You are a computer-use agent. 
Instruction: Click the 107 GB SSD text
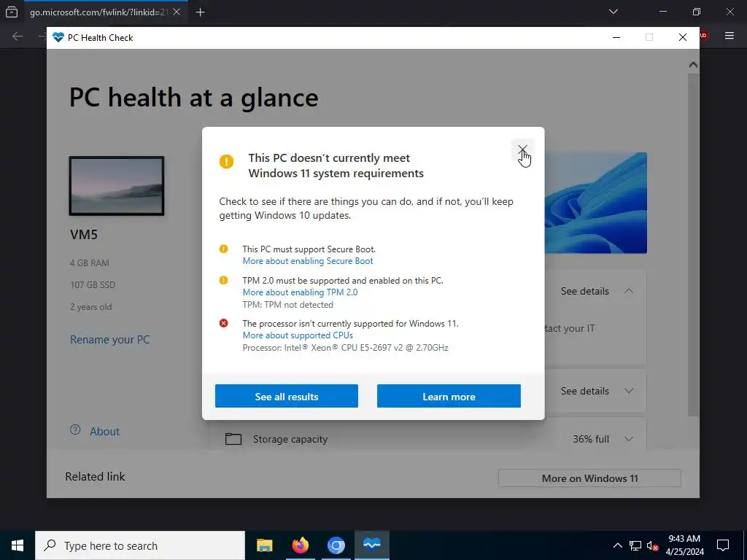click(x=93, y=285)
